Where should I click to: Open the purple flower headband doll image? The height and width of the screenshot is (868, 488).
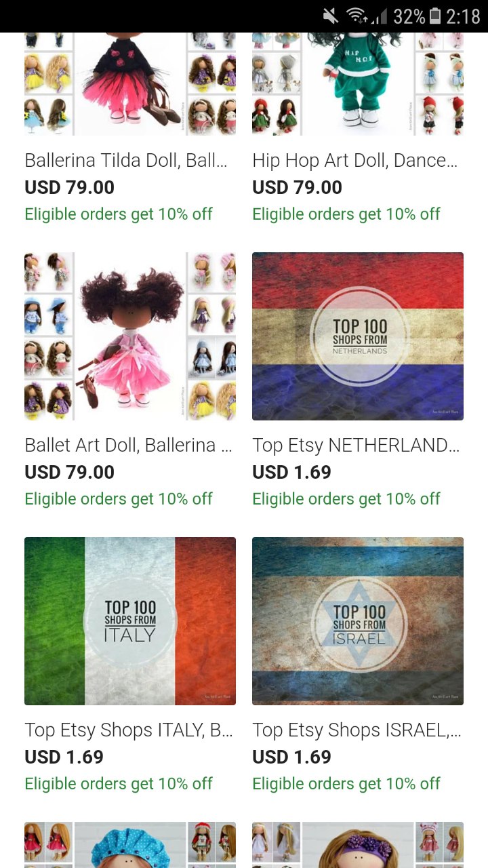point(358,845)
